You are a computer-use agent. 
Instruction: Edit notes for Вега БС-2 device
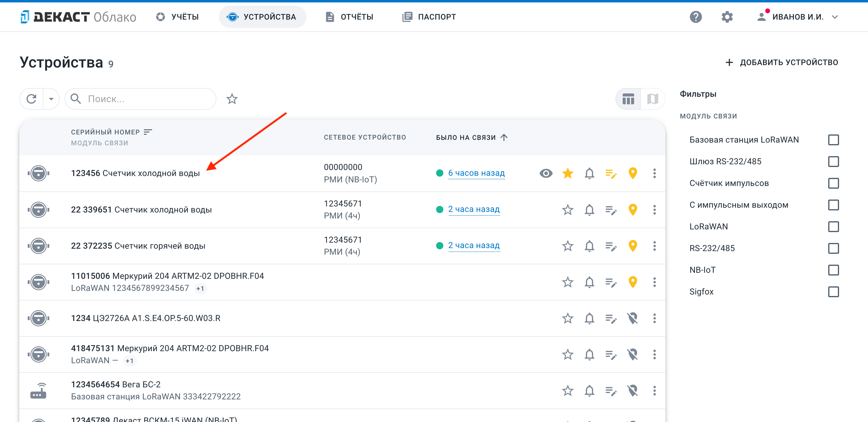tap(611, 391)
